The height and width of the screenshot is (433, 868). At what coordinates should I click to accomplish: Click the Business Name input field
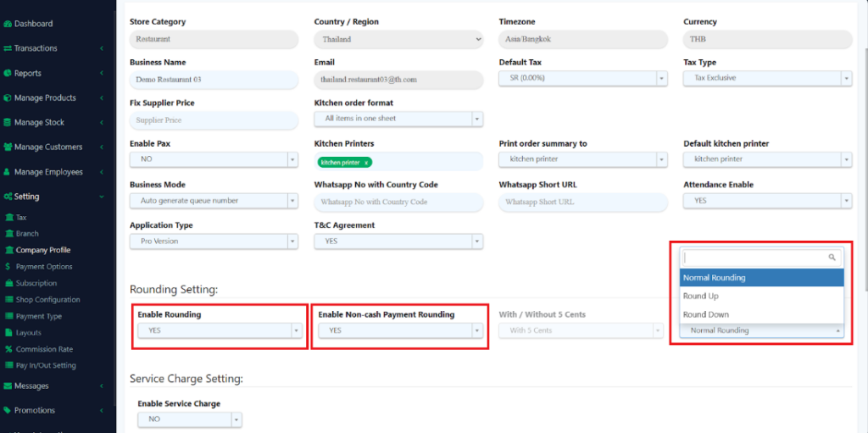pyautogui.click(x=214, y=80)
